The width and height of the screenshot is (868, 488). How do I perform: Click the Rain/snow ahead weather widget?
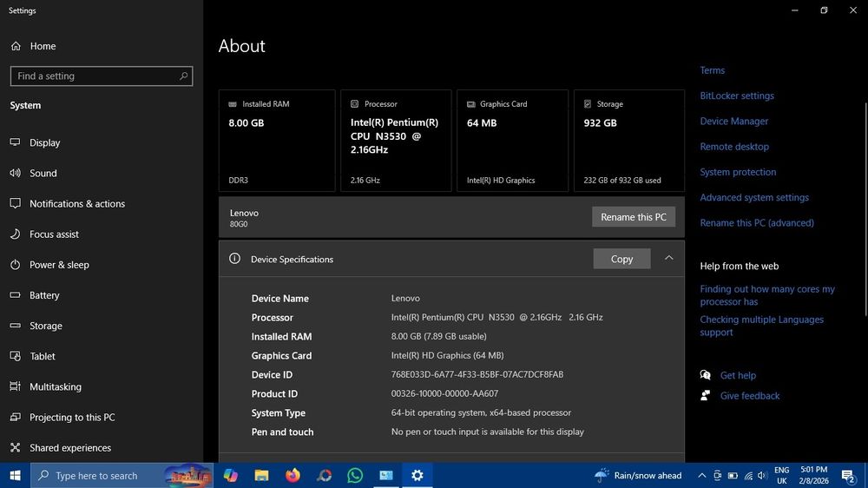click(x=638, y=475)
